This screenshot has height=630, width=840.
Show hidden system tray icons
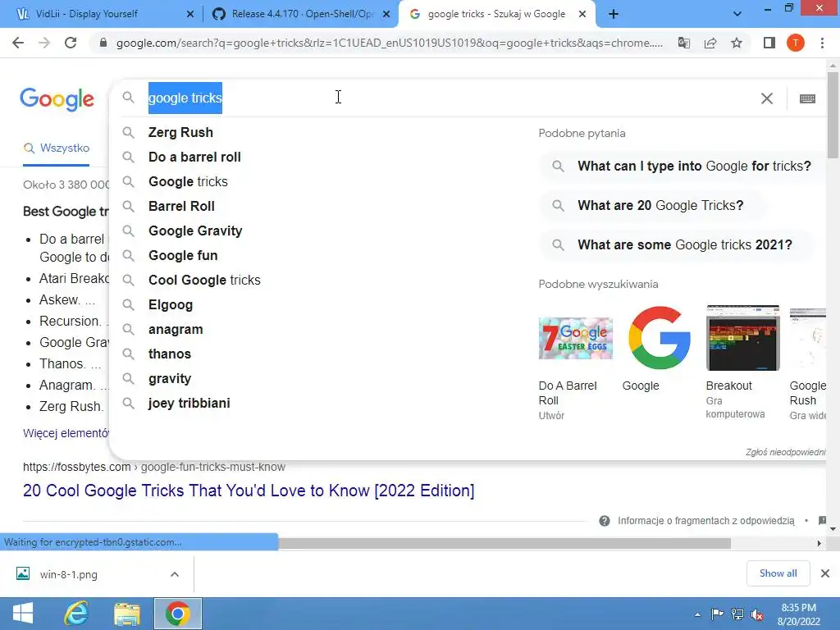pos(697,614)
